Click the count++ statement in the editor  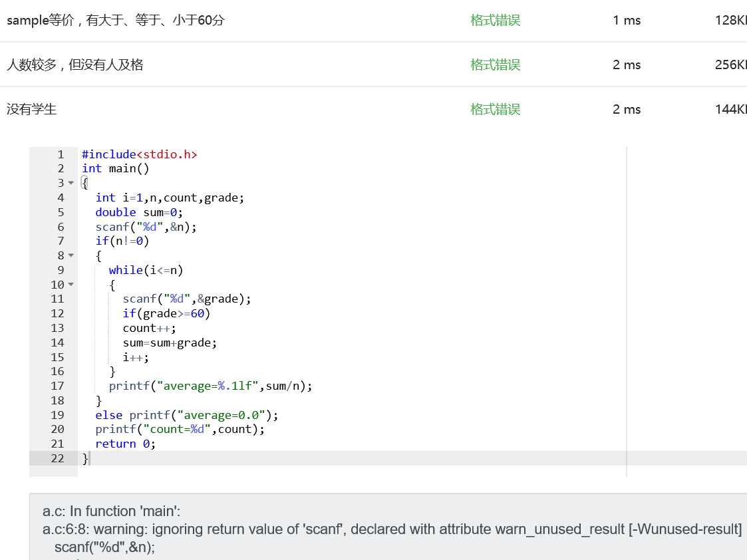pos(149,328)
